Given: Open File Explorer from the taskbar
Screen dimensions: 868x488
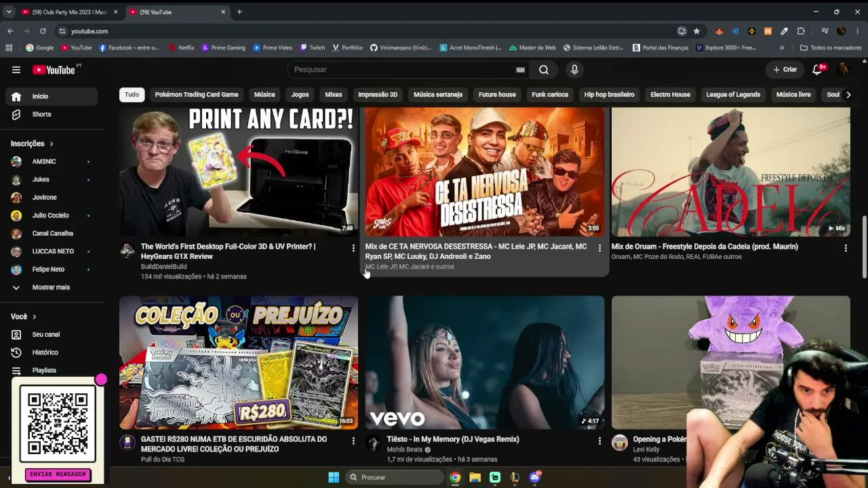Looking at the screenshot, I should pyautogui.click(x=475, y=477).
